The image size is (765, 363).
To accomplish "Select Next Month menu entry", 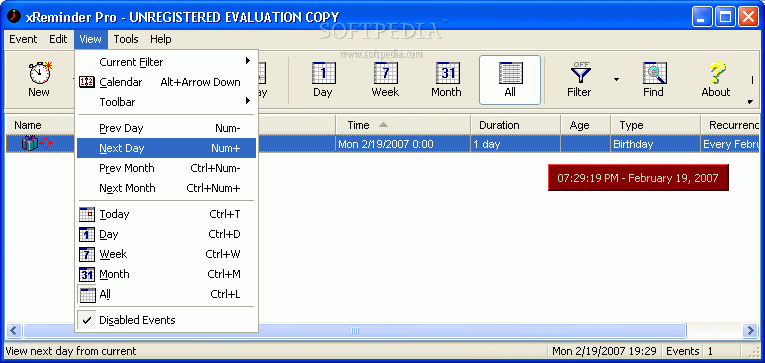I will pyautogui.click(x=166, y=188).
